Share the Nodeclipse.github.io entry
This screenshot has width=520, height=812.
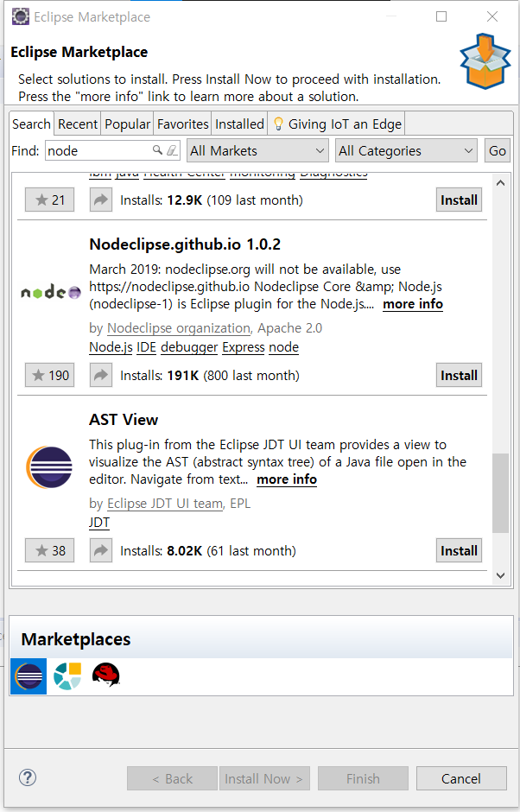100,375
